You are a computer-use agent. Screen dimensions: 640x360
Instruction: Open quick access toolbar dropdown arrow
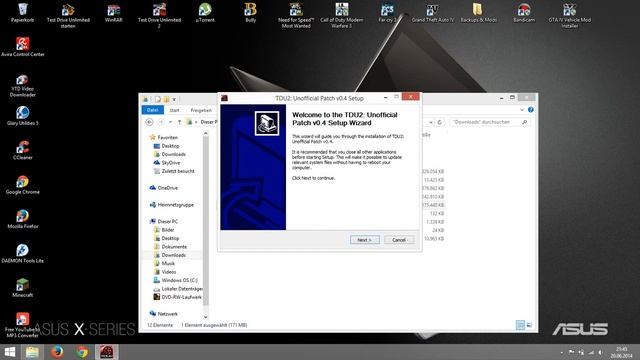(x=174, y=99)
